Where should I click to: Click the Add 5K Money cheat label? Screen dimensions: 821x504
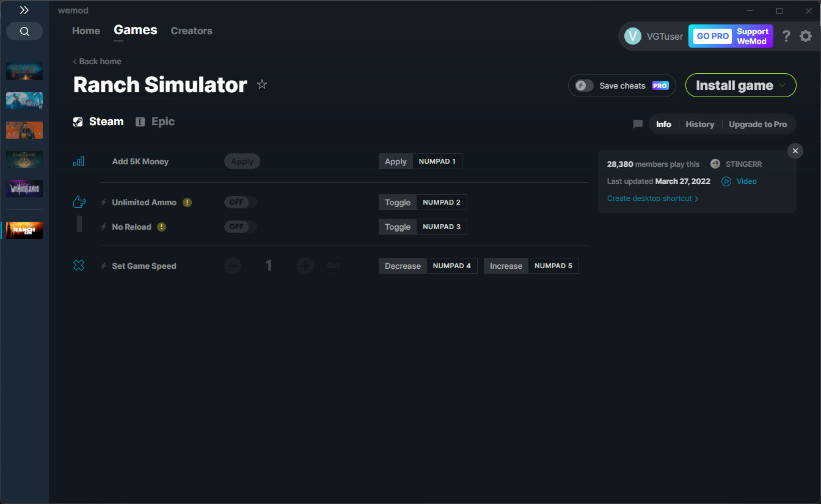point(140,161)
